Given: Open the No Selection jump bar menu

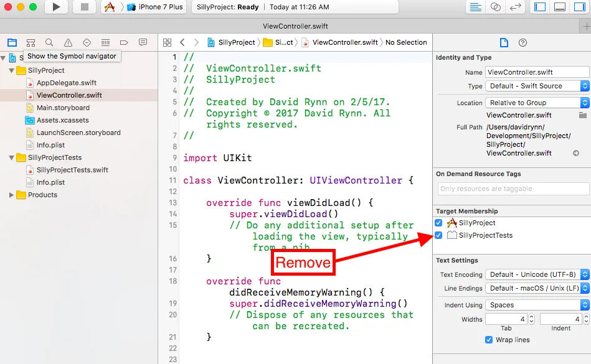Looking at the screenshot, I should [x=406, y=42].
